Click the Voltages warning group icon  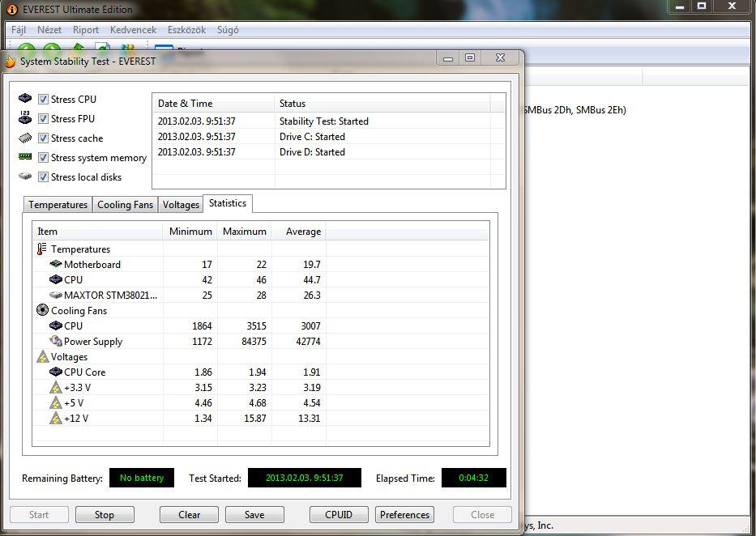(43, 357)
